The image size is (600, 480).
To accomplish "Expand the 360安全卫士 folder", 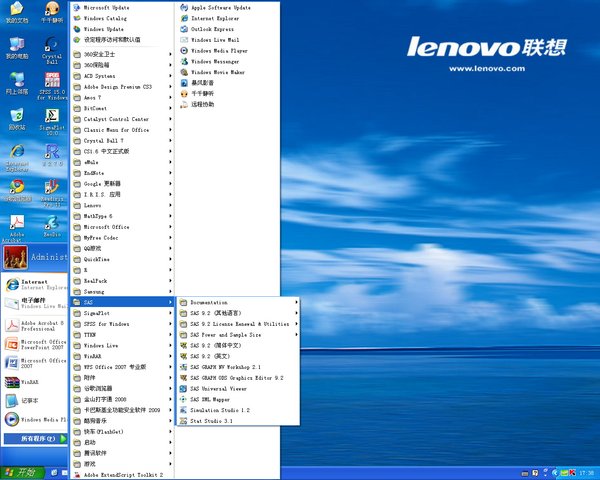I will (122, 54).
